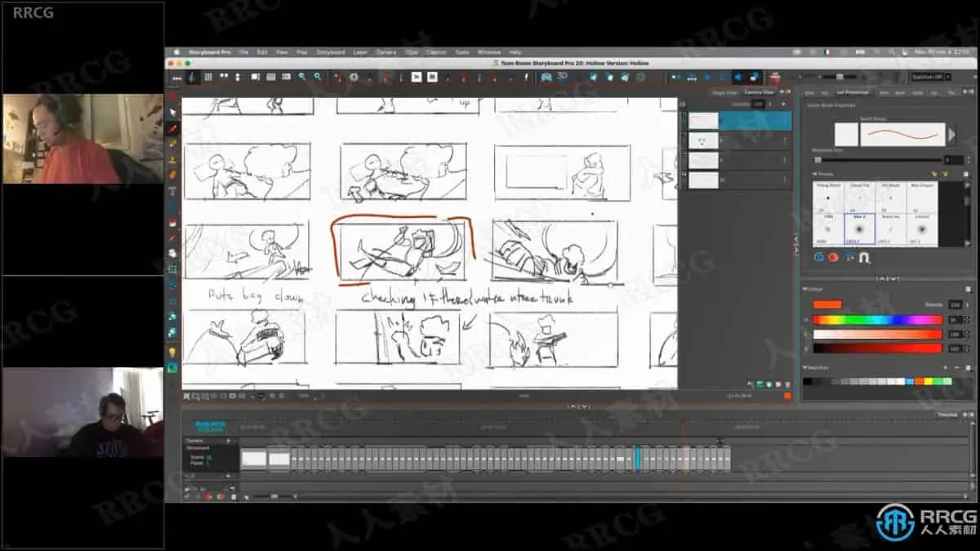Screen dimensions: 980x551
Task: Click the red circle icon below the brush presets
Action: click(834, 257)
